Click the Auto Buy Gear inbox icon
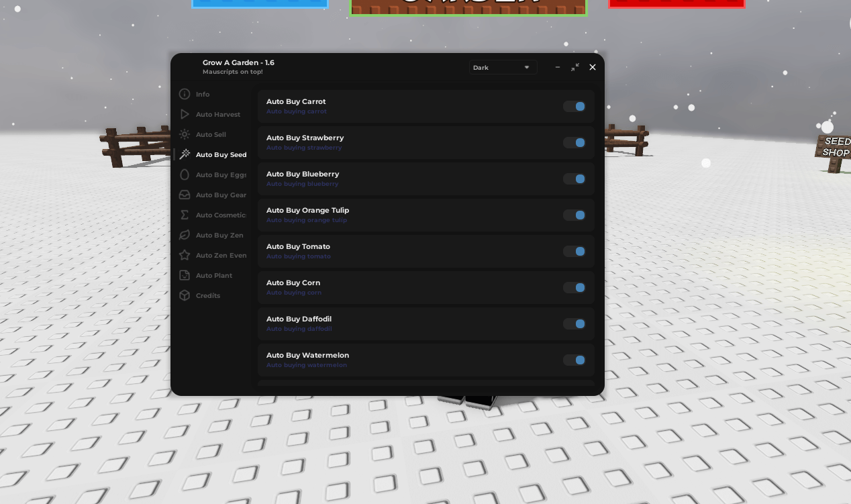 click(185, 195)
